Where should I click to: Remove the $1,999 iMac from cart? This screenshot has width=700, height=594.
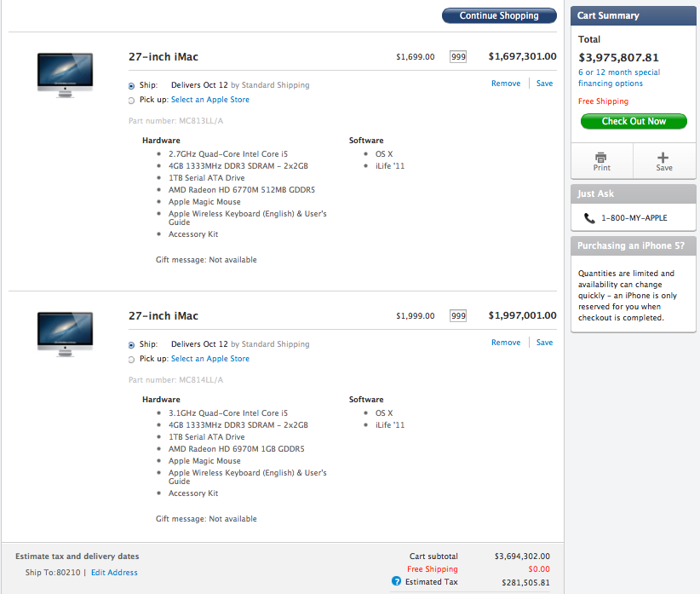[506, 343]
